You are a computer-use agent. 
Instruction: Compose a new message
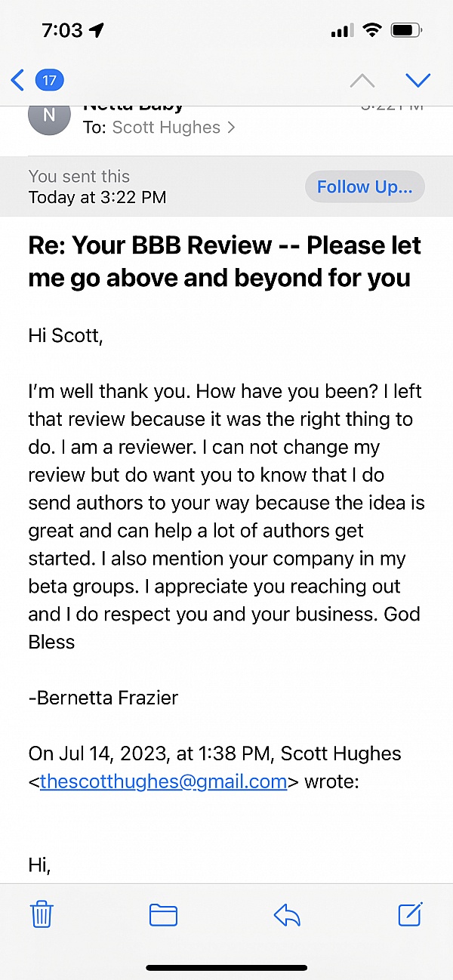pyautogui.click(x=411, y=914)
